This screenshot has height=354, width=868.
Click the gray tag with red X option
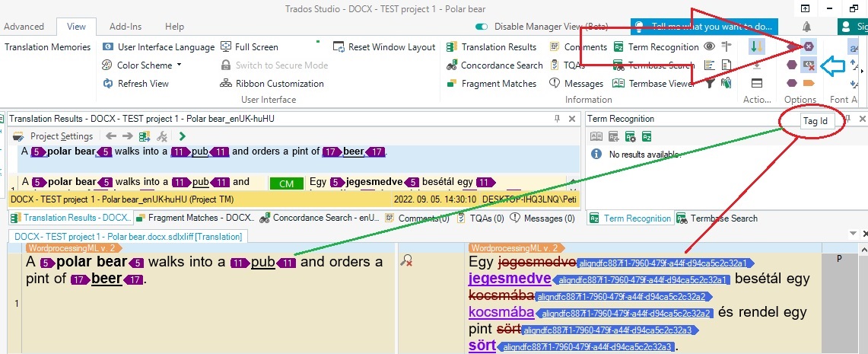tap(809, 65)
